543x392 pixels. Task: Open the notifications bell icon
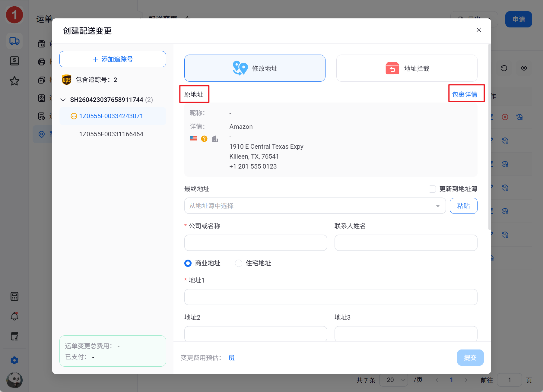point(14,316)
